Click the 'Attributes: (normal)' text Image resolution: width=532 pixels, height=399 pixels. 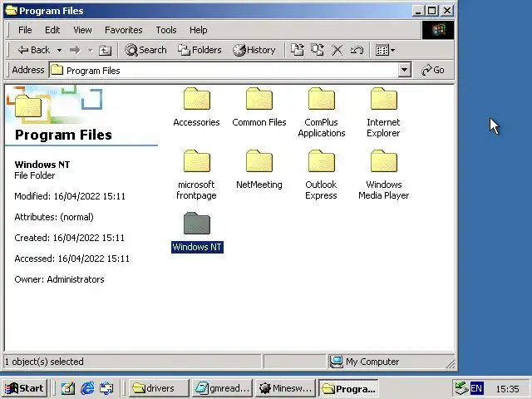point(53,217)
